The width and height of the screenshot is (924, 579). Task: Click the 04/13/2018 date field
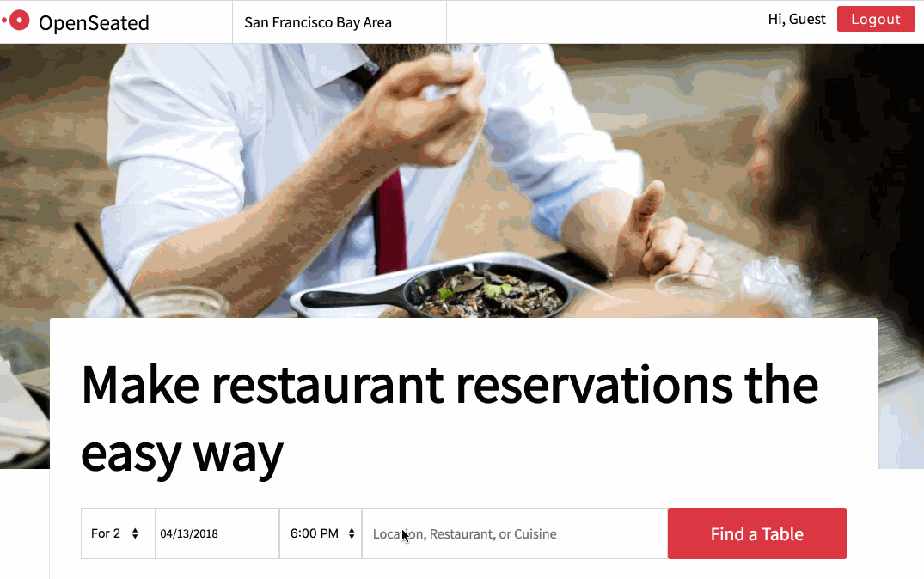point(217,533)
